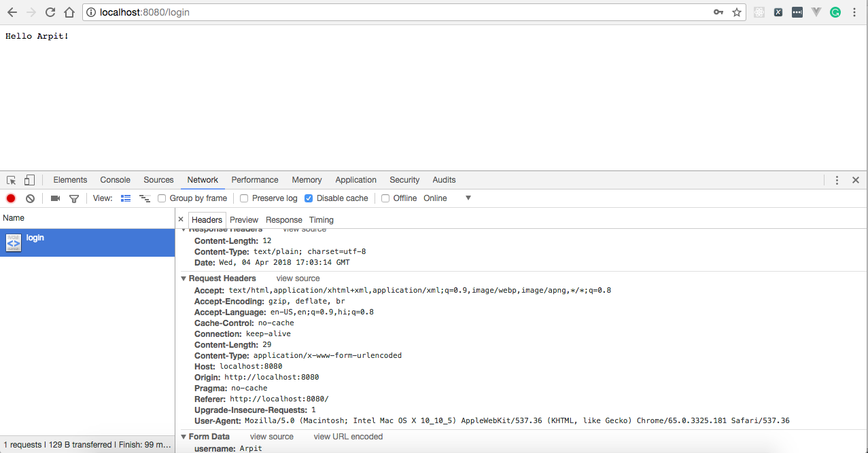Image resolution: width=868 pixels, height=453 pixels.
Task: Click the record network log button
Action: pos(11,198)
